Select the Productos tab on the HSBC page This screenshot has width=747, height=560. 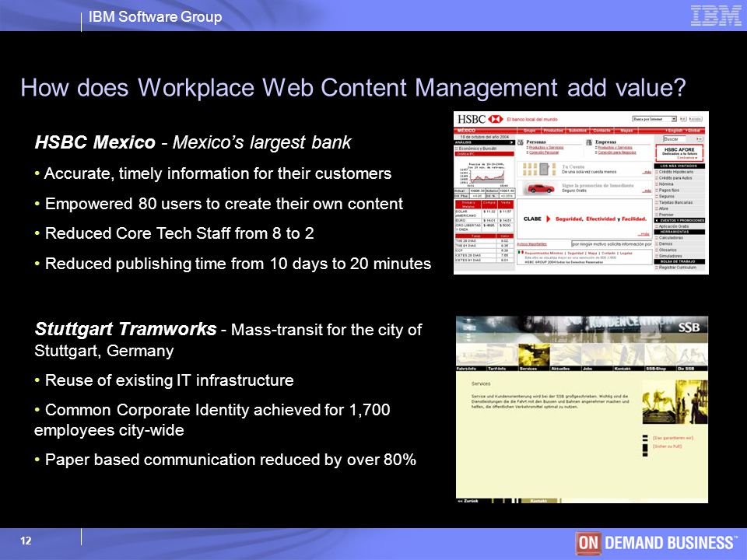click(553, 131)
